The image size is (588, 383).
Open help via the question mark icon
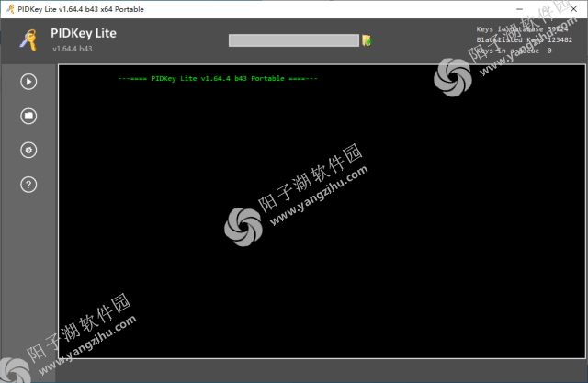pyautogui.click(x=28, y=185)
